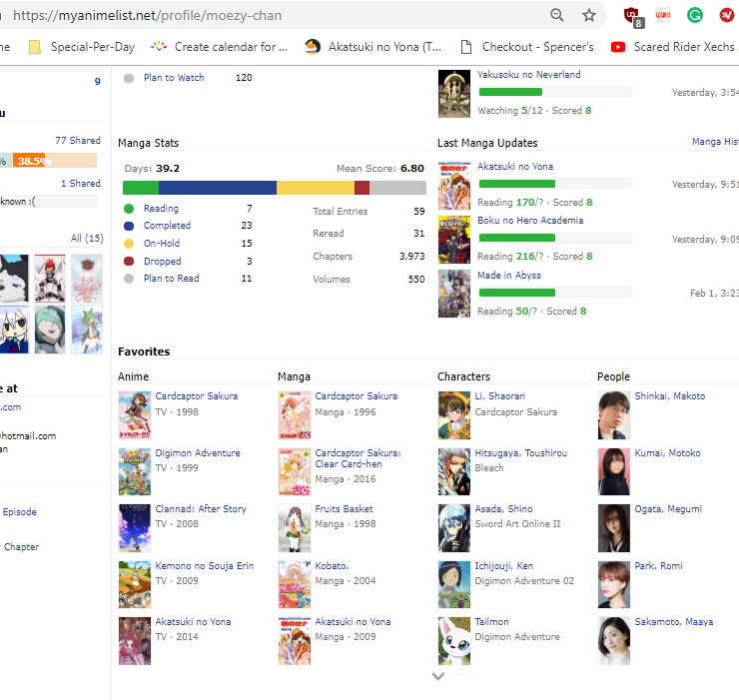Bookmark this page with the star icon
739x700 pixels.
coord(588,16)
